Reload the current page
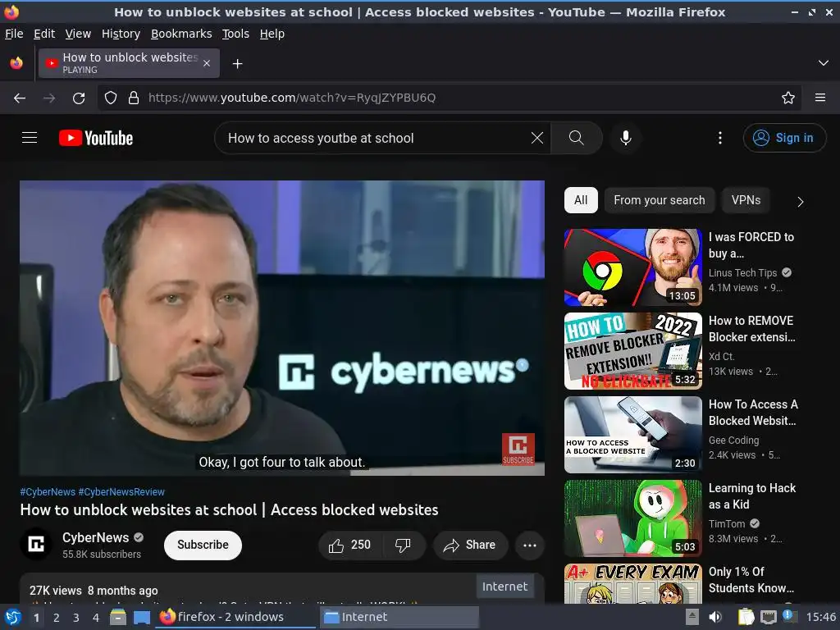 [x=79, y=98]
